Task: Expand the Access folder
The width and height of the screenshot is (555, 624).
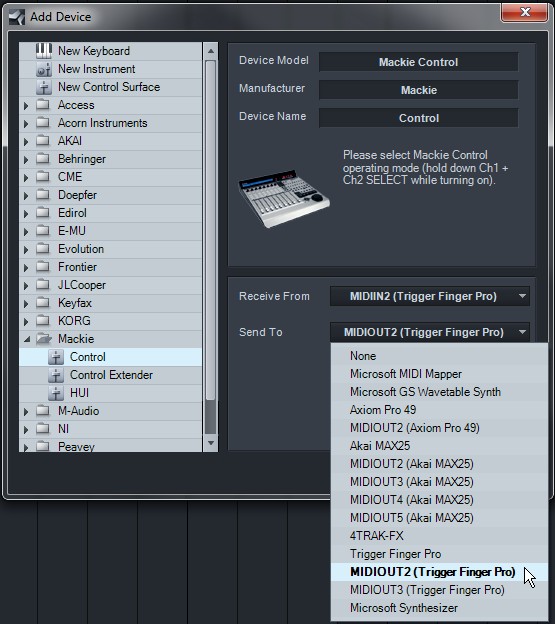Action: coord(26,106)
